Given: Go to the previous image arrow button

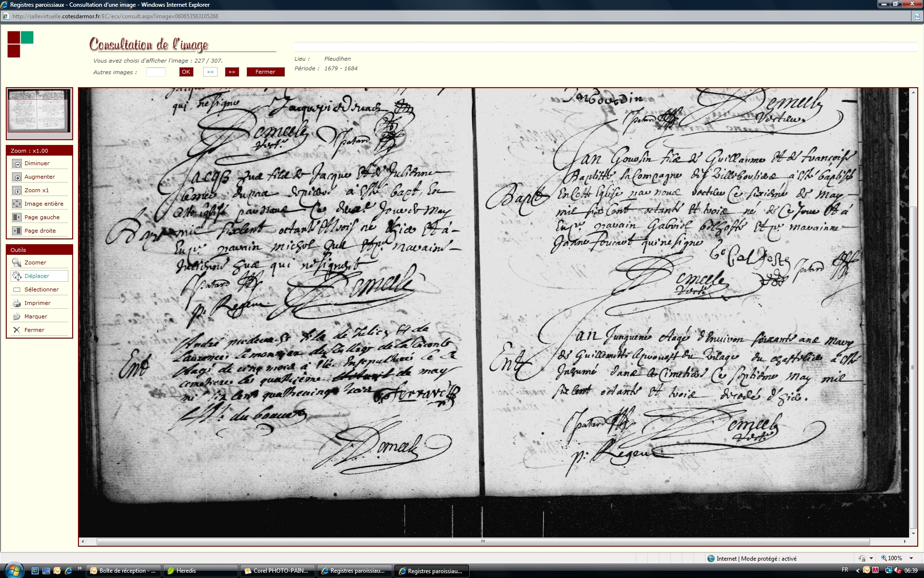Looking at the screenshot, I should [x=210, y=72].
